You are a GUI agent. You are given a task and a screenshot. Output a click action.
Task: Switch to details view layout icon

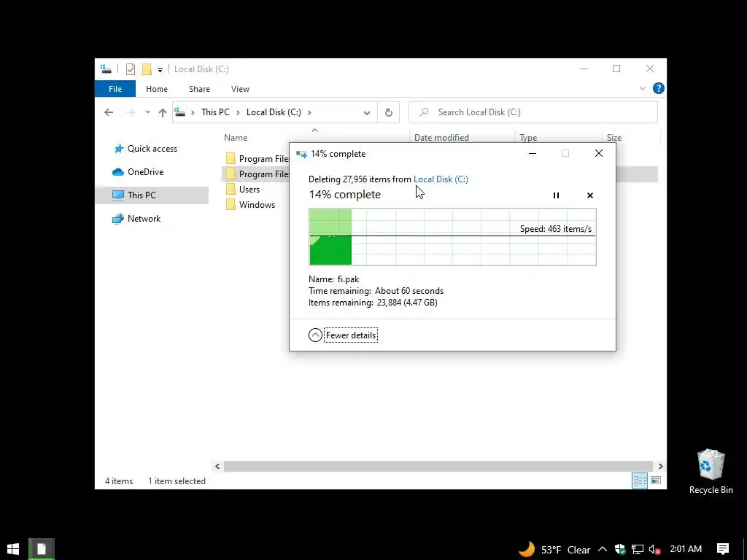639,481
